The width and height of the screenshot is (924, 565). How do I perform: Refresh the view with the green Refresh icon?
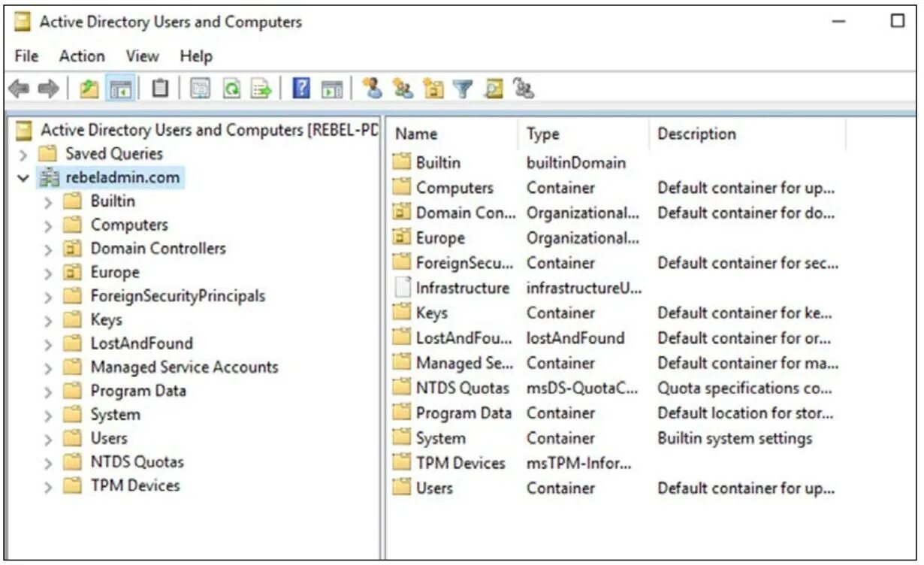[x=232, y=89]
